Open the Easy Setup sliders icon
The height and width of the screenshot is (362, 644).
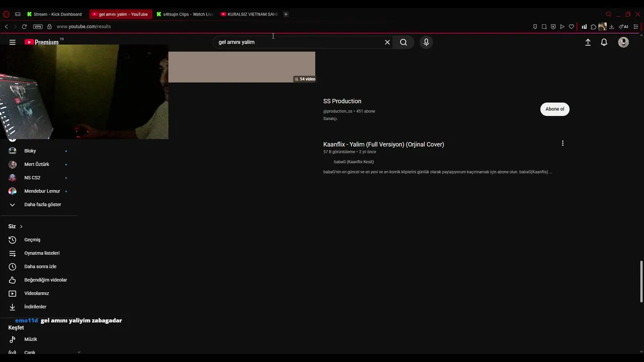(635, 27)
